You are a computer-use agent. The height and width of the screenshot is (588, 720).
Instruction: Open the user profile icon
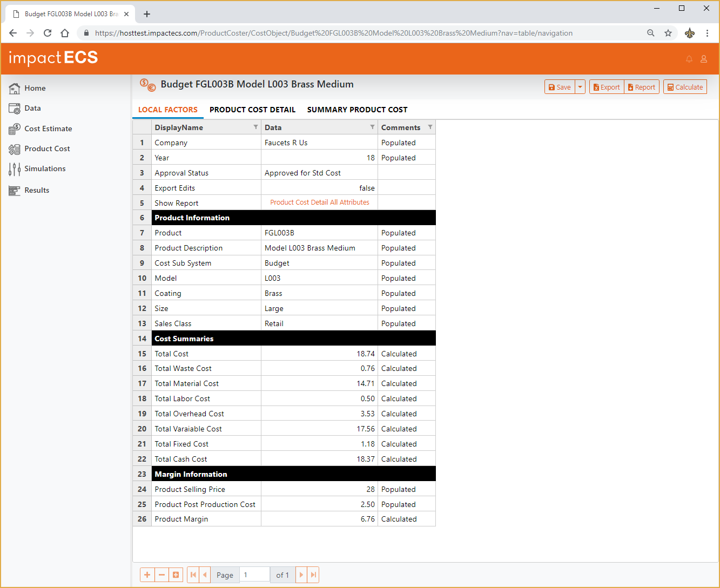click(x=703, y=59)
